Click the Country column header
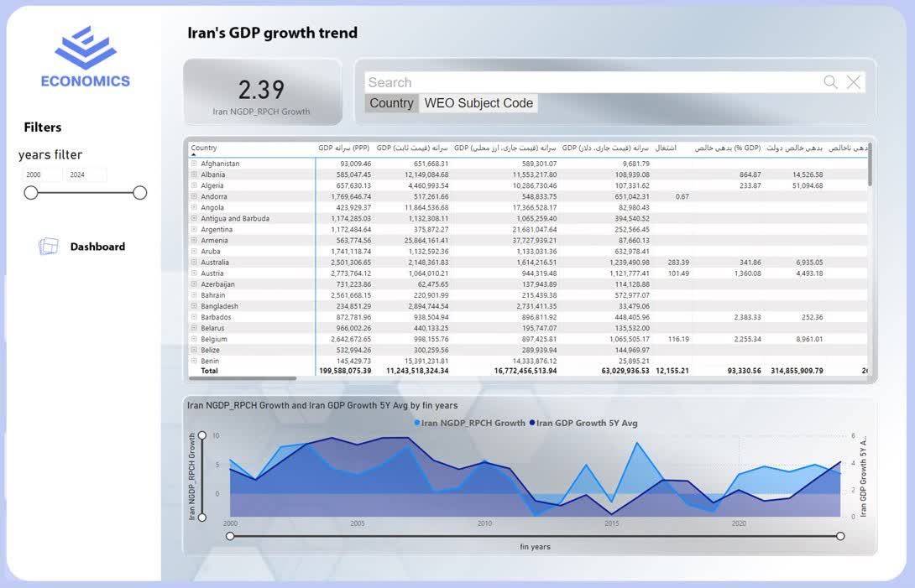 (204, 148)
